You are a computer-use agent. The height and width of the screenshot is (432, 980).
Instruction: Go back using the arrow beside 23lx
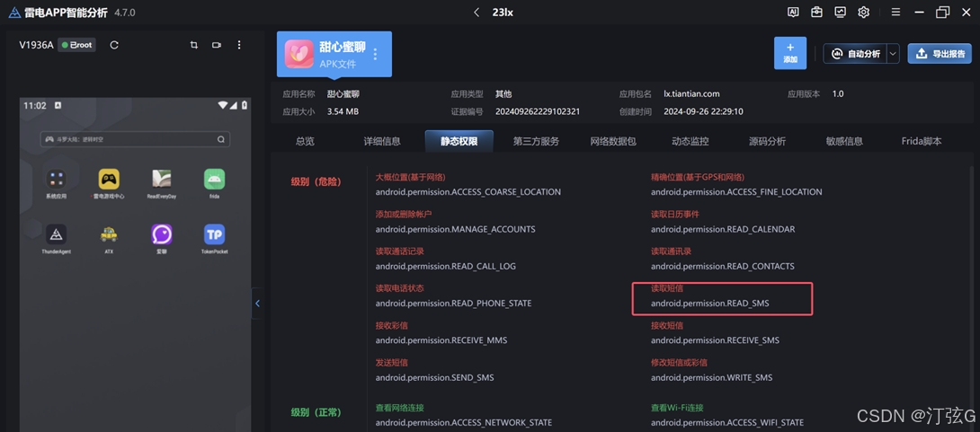[477, 13]
